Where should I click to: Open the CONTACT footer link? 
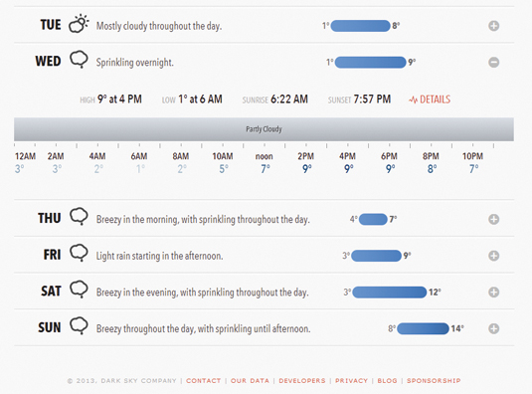tap(204, 381)
